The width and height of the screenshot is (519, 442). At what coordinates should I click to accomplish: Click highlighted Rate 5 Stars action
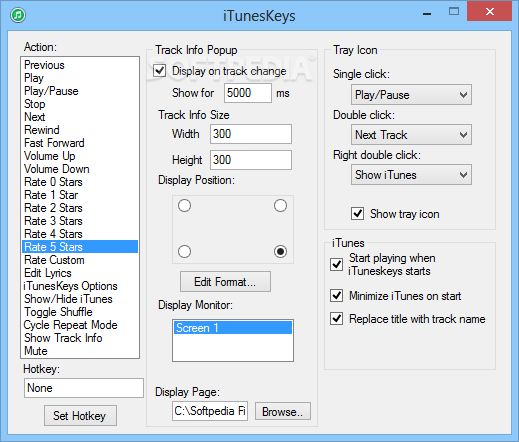tap(80, 247)
